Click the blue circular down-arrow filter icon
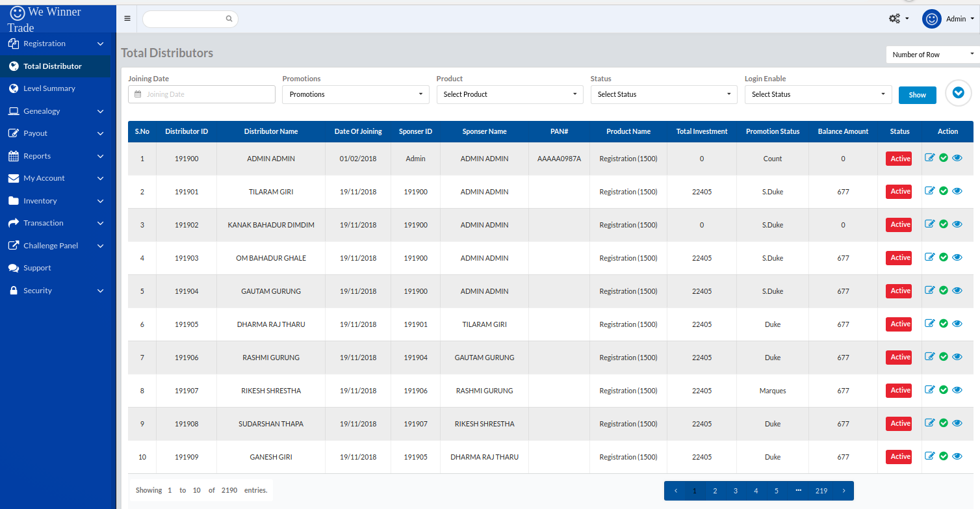980x509 pixels. tap(957, 93)
